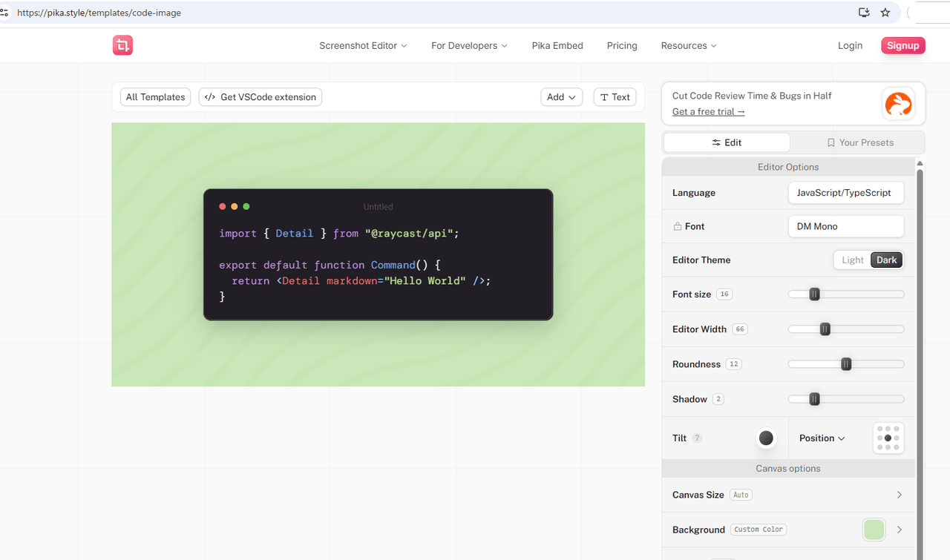Switch to Your Presets tab
The height and width of the screenshot is (560, 950).
point(860,142)
